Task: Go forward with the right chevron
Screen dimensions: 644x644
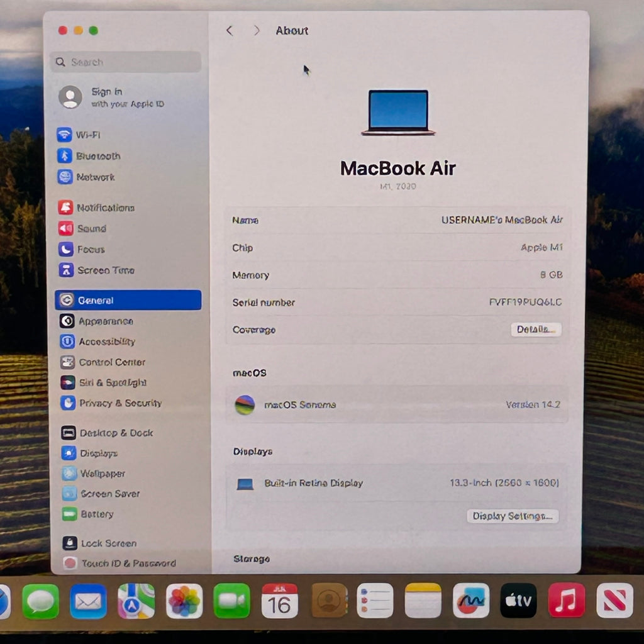Action: click(x=257, y=31)
